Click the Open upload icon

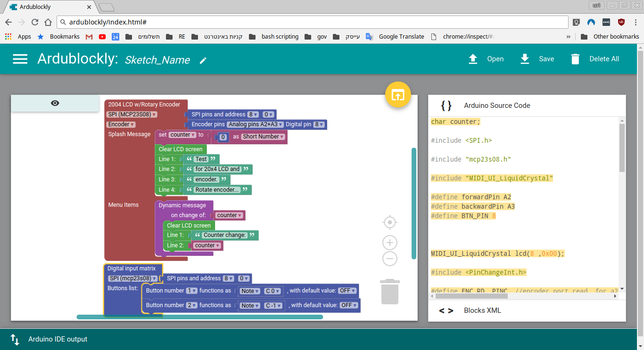tap(473, 59)
